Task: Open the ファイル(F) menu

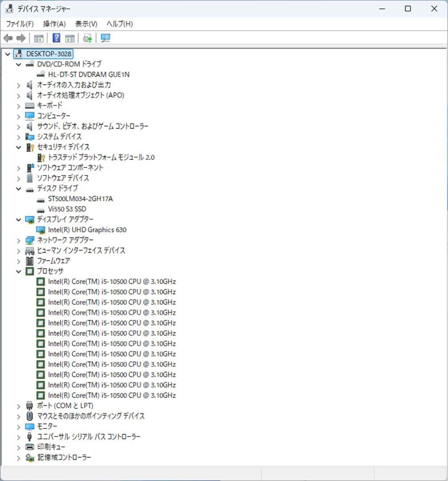Action: [x=20, y=24]
